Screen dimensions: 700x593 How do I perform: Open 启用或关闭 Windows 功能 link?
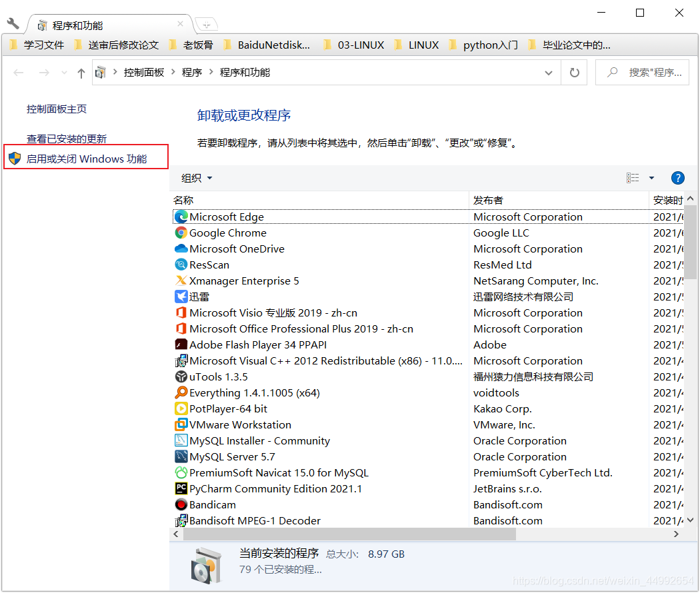tap(86, 159)
